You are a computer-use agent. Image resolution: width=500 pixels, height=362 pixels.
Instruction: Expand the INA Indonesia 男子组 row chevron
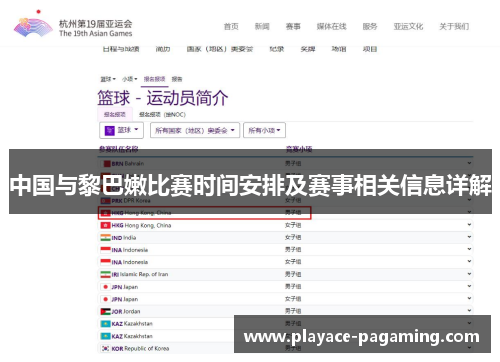pos(469,249)
